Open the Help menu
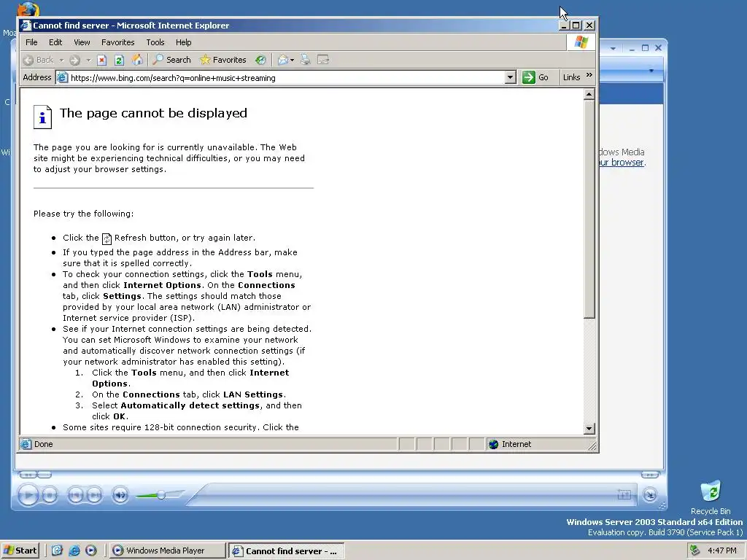747x560 pixels. coord(183,42)
